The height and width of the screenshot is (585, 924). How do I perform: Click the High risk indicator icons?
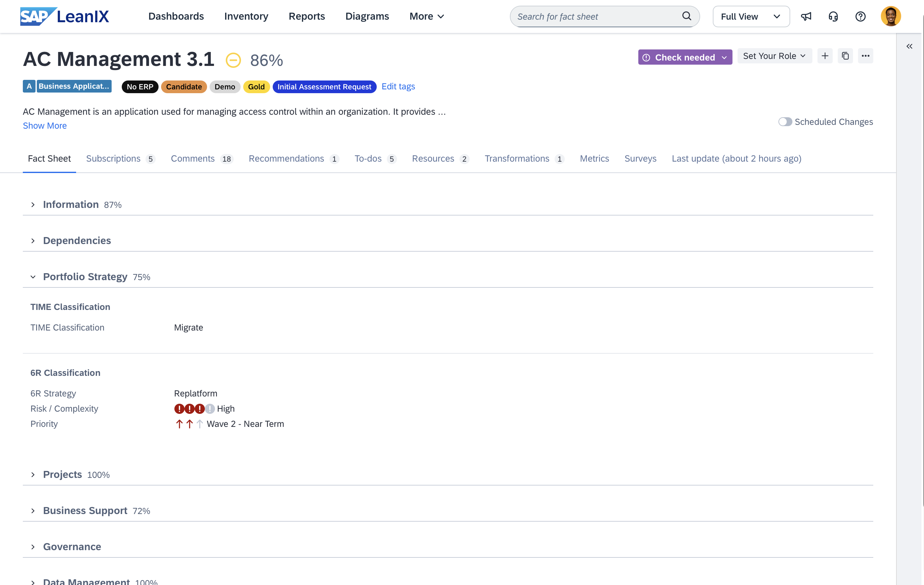[194, 408]
